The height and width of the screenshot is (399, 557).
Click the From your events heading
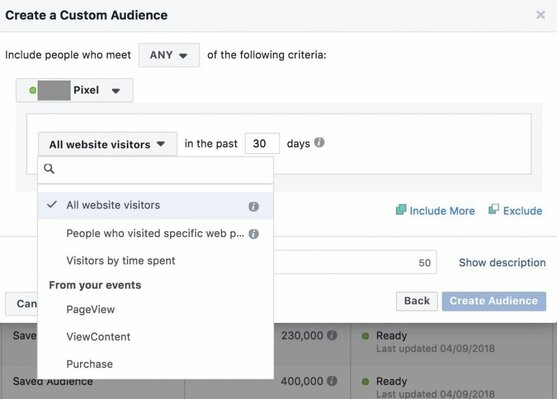coord(95,285)
